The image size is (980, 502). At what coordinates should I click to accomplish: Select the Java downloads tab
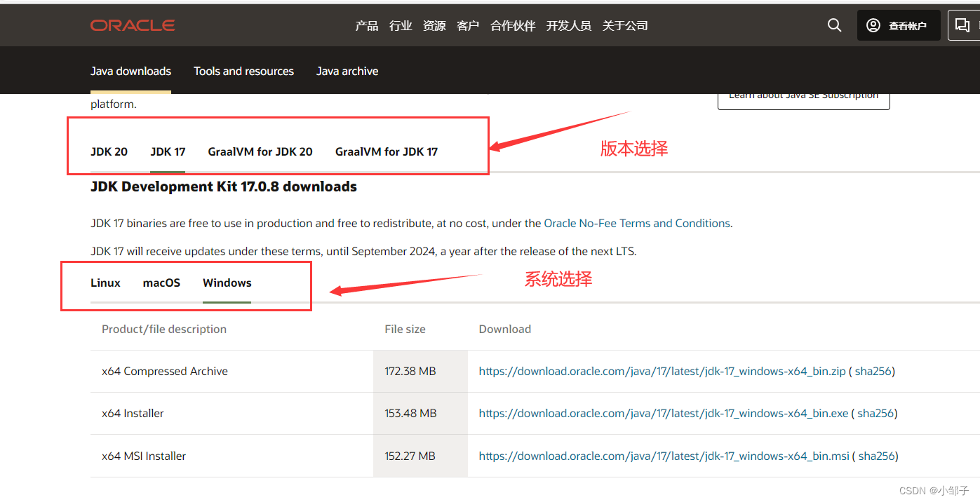pyautogui.click(x=130, y=71)
